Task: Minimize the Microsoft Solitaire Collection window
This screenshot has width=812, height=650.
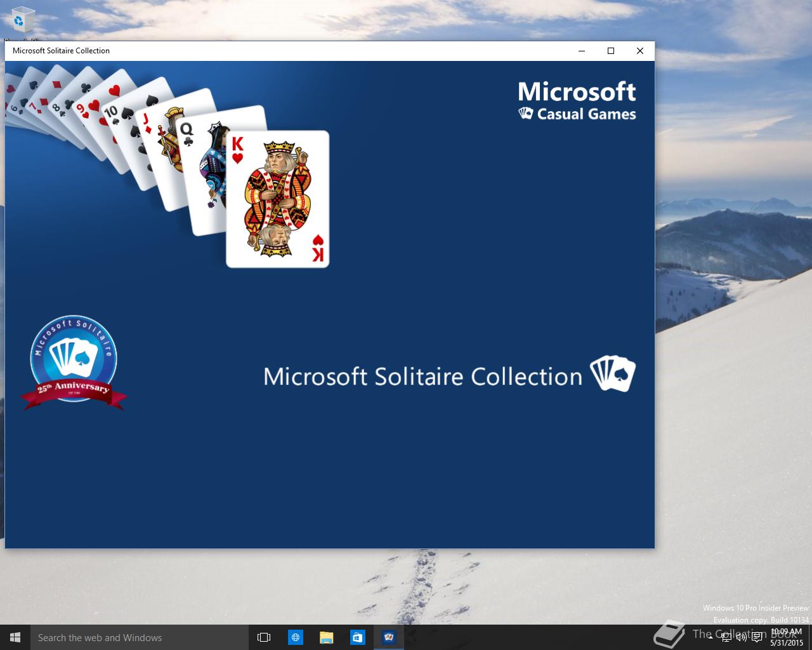Action: (x=581, y=51)
